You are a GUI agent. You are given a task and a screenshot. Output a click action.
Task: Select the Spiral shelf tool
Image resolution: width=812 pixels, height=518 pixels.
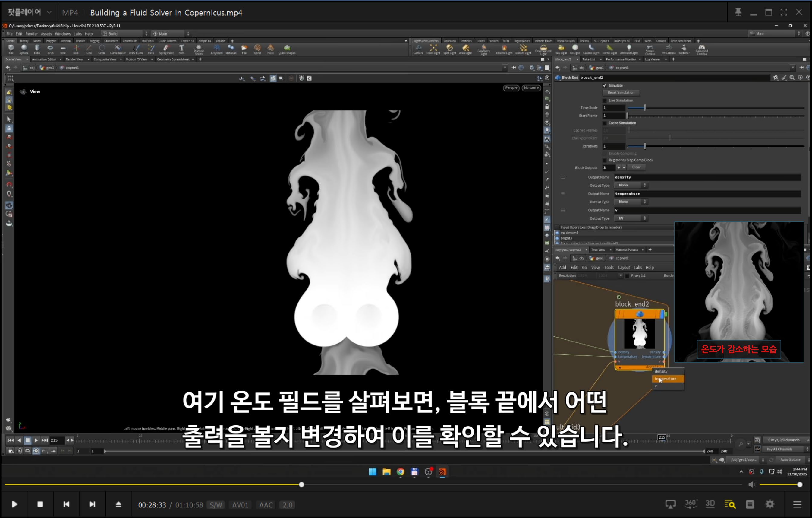(257, 49)
